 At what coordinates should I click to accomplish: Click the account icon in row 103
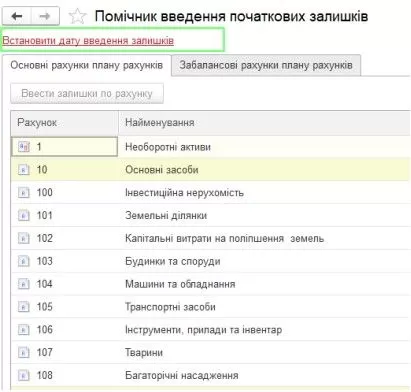(x=24, y=261)
